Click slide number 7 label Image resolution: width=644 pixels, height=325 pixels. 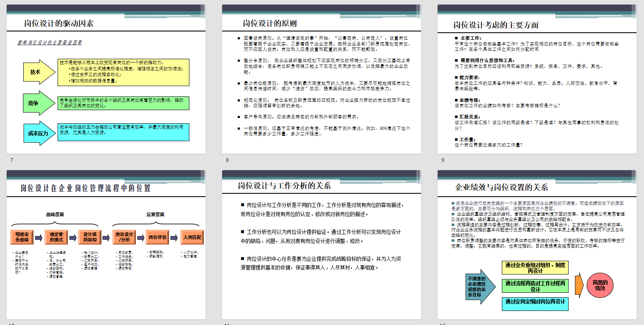pyautogui.click(x=12, y=160)
